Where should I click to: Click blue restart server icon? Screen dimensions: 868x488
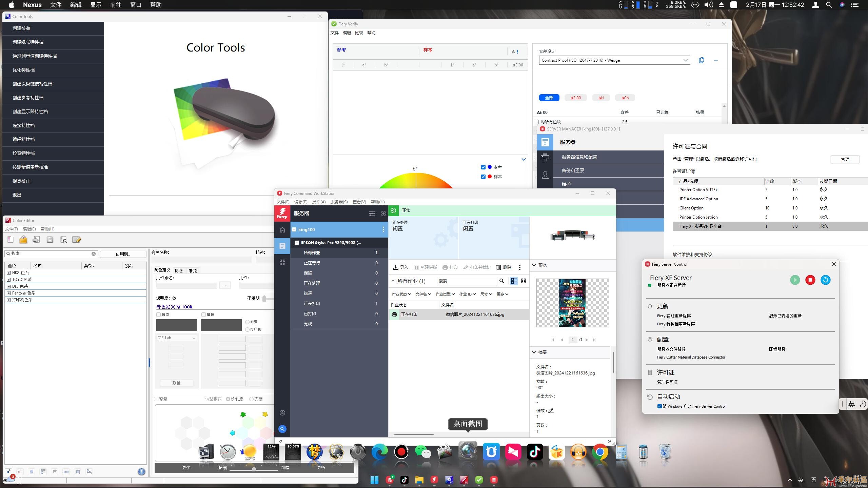click(825, 280)
